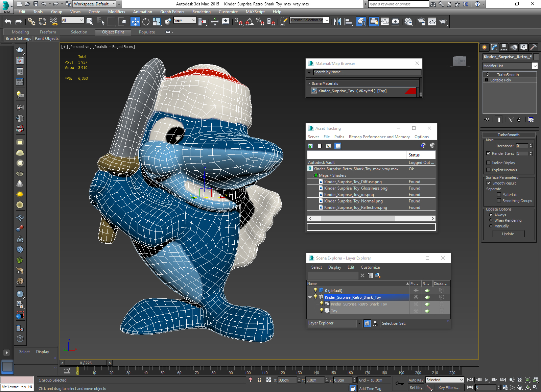Click the Go to Start playback button
The image size is (541, 392).
(x=470, y=380)
